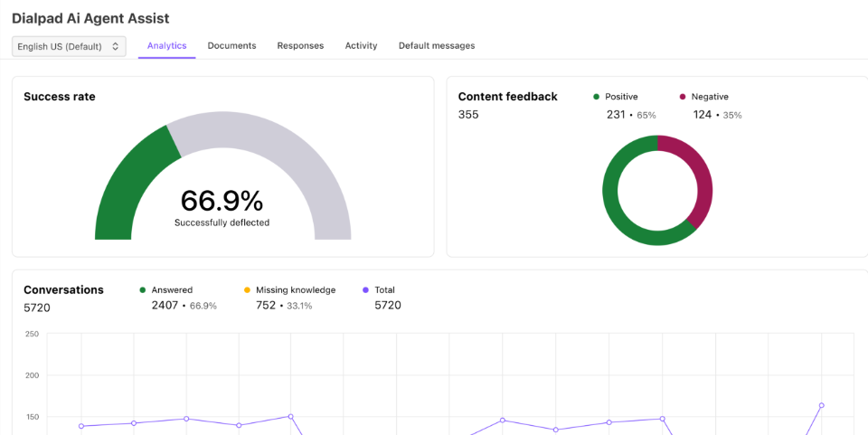Open the English US (Default) language dropdown
The image size is (868, 435).
click(68, 46)
